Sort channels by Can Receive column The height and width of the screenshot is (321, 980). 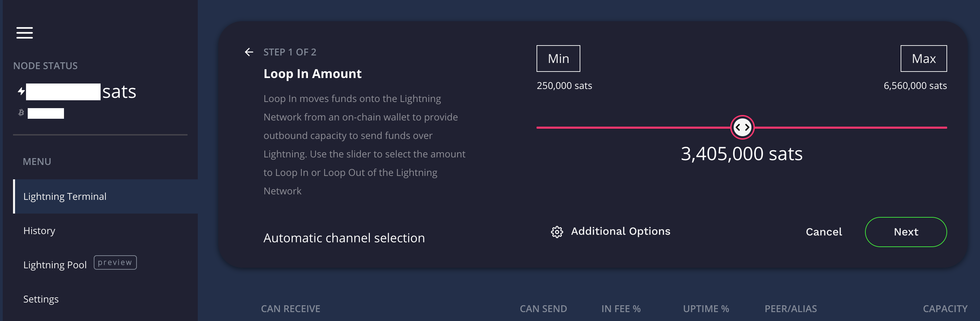290,308
